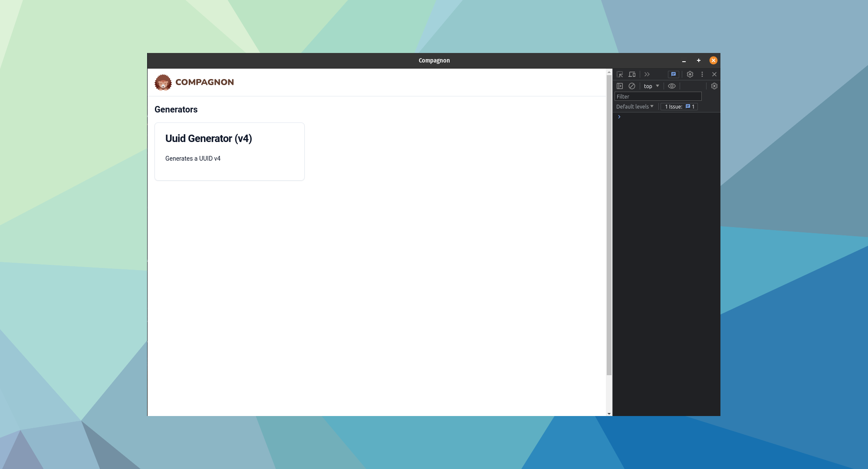
Task: Open the issues message icon in the DevTools toolbar
Action: click(673, 74)
